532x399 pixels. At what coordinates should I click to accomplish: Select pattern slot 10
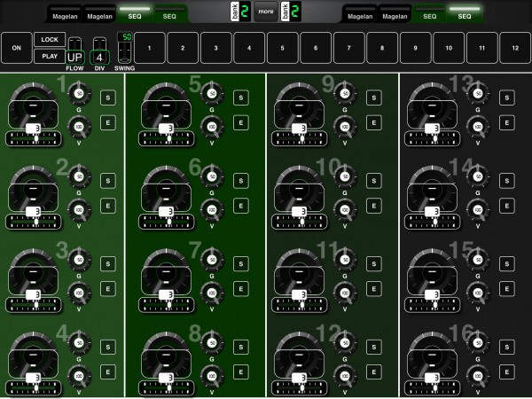point(449,48)
